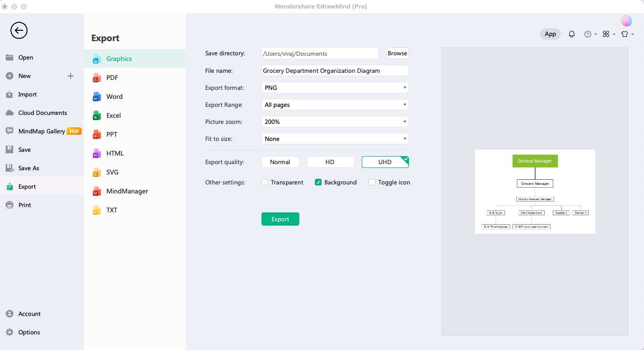This screenshot has height=350, width=644.
Task: Click the organization diagram preview thumbnail
Action: (535, 192)
